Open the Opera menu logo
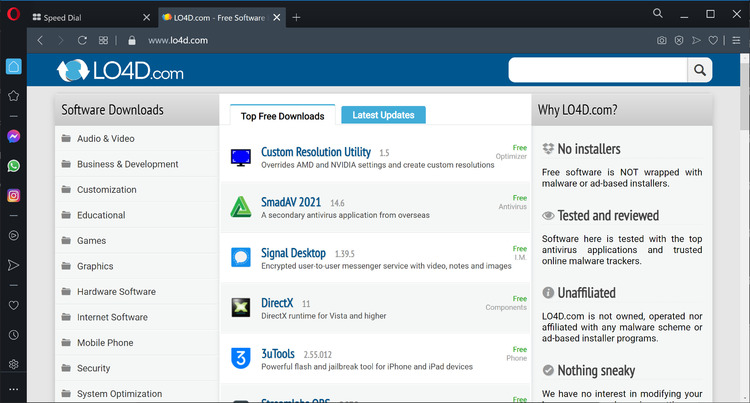 click(13, 14)
